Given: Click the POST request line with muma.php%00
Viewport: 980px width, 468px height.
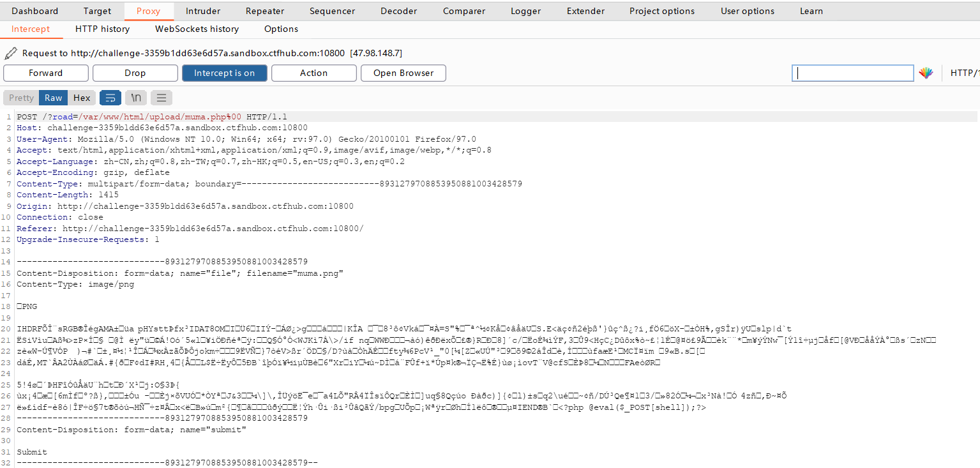Looking at the screenshot, I should [x=152, y=117].
